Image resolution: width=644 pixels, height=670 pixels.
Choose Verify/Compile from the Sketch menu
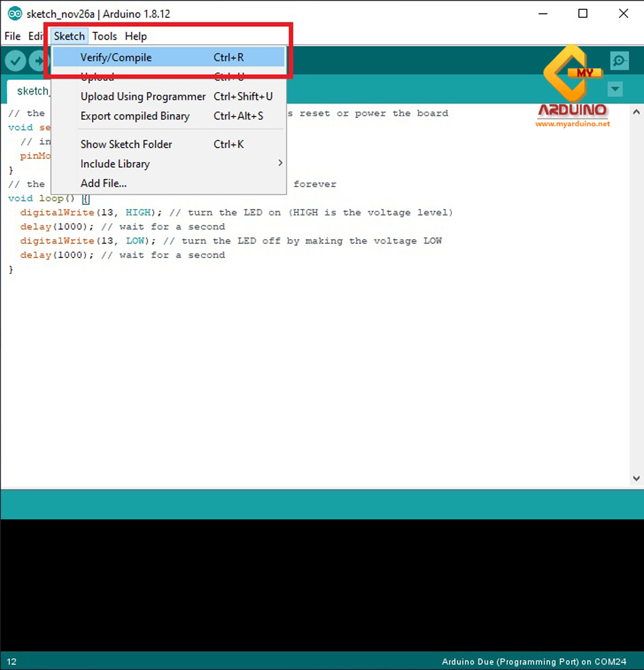point(116,57)
